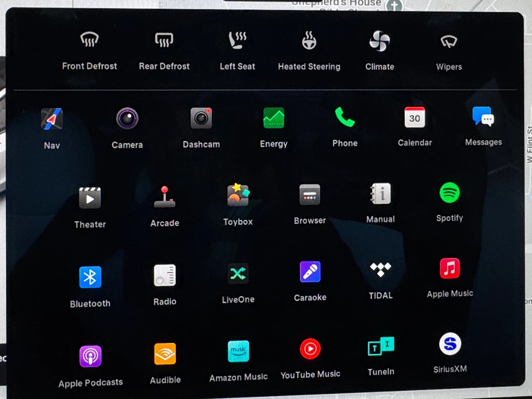Open Wipers controls
The width and height of the screenshot is (532, 399).
click(449, 42)
